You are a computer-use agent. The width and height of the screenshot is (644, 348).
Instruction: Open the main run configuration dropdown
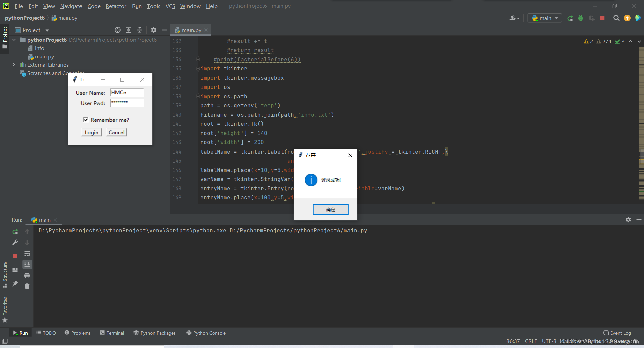[x=556, y=18]
